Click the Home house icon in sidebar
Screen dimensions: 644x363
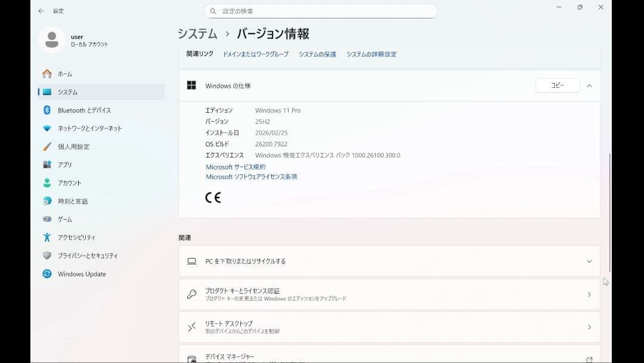click(x=47, y=74)
